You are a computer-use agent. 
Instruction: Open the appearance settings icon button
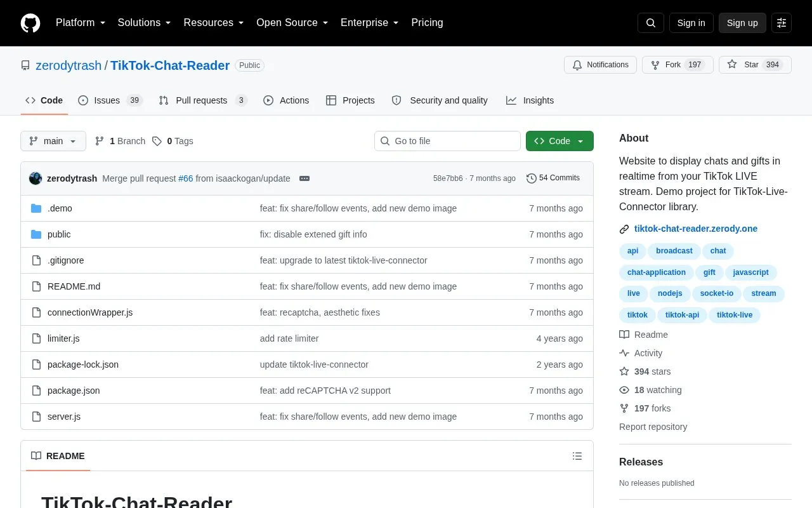[x=782, y=23]
